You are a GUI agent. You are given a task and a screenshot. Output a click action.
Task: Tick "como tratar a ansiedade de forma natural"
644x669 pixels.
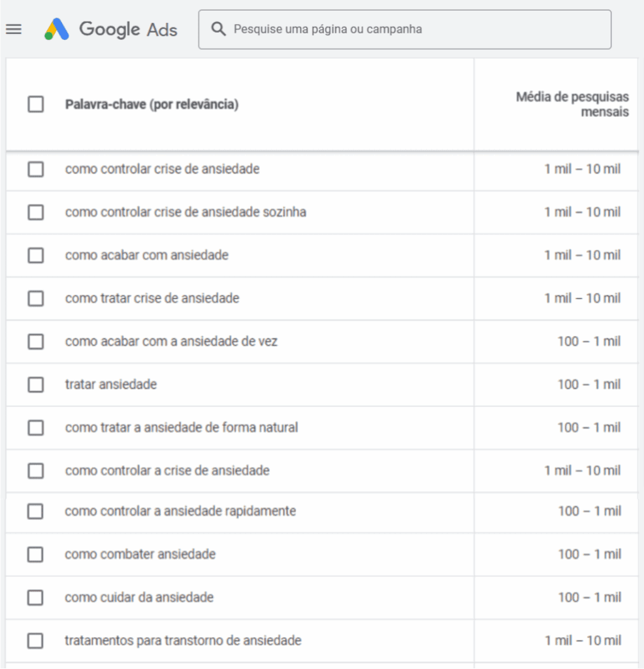pyautogui.click(x=36, y=428)
